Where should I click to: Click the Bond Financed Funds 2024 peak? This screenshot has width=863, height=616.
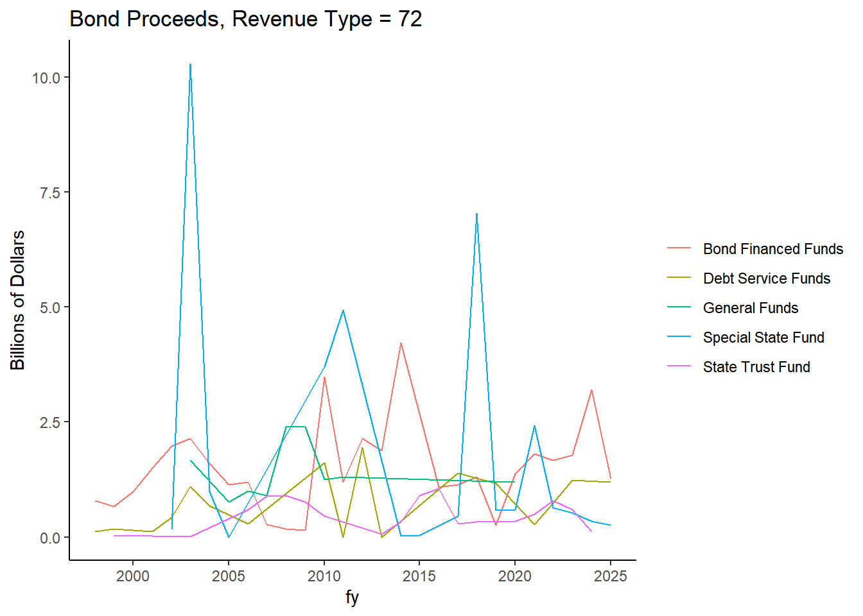[x=591, y=390]
